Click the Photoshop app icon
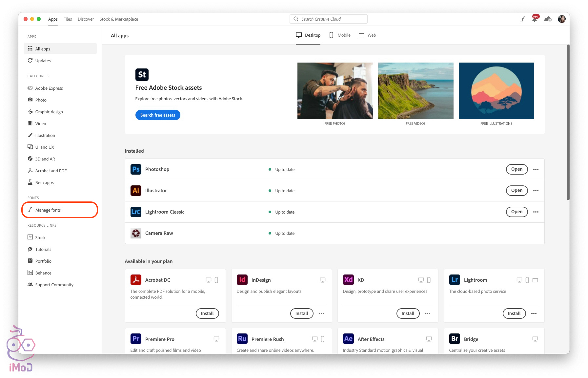 click(136, 169)
